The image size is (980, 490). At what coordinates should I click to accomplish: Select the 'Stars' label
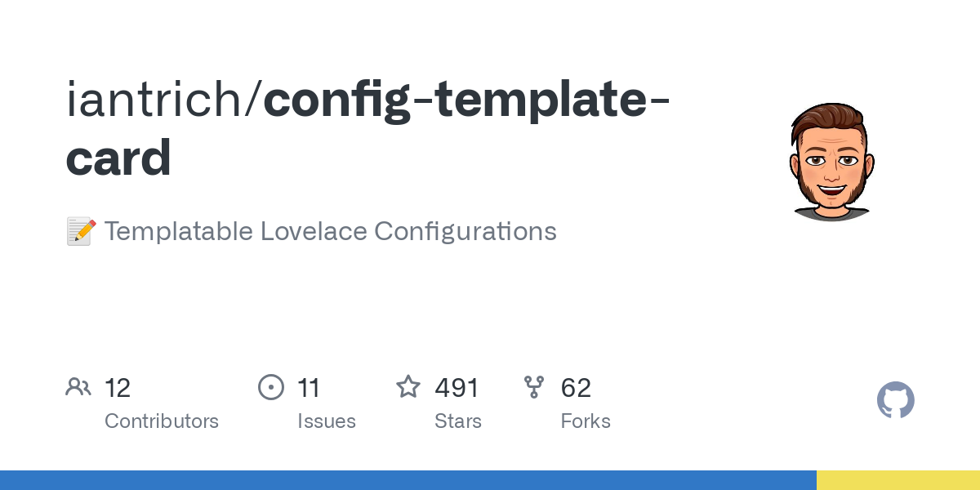[458, 421]
